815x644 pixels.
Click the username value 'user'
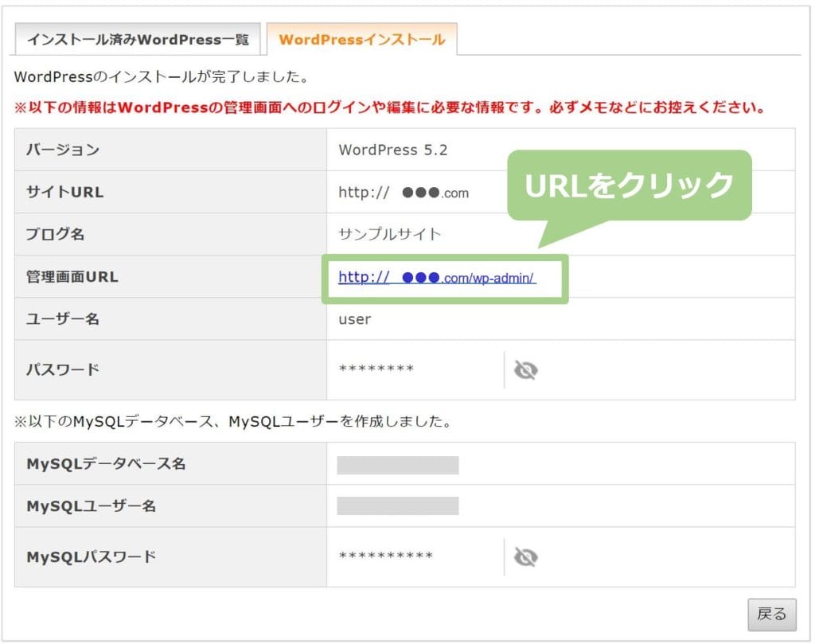pos(354,319)
